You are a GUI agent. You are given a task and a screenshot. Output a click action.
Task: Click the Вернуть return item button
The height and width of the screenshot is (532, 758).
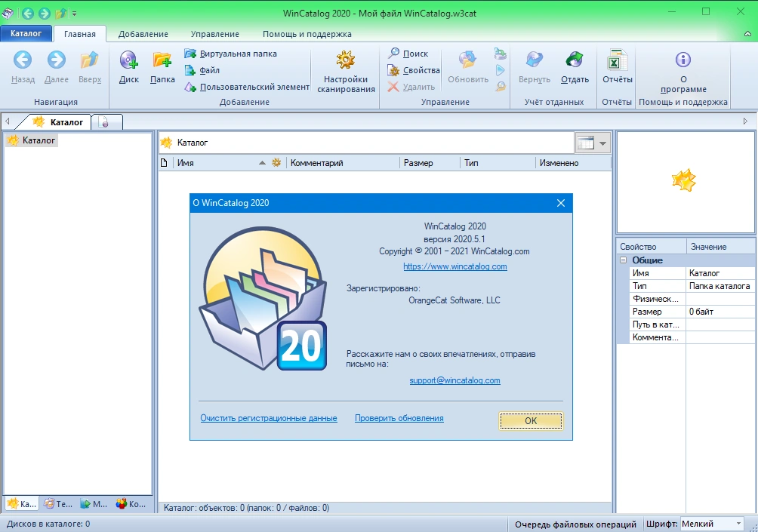[535, 67]
